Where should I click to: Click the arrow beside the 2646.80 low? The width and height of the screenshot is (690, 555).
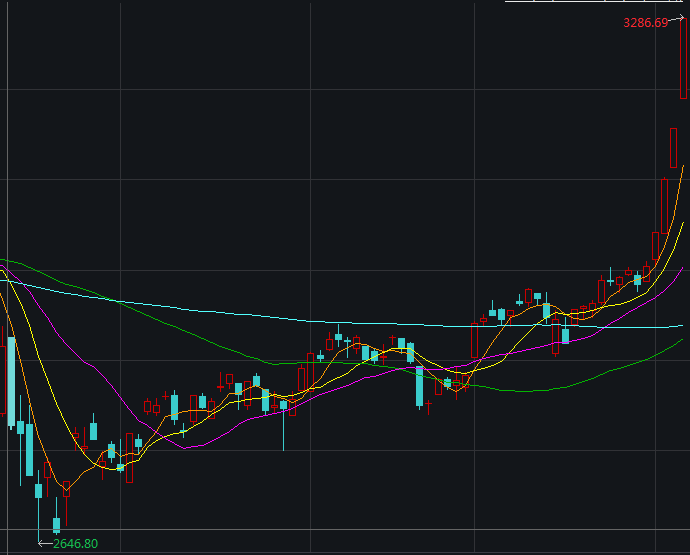tap(43, 543)
